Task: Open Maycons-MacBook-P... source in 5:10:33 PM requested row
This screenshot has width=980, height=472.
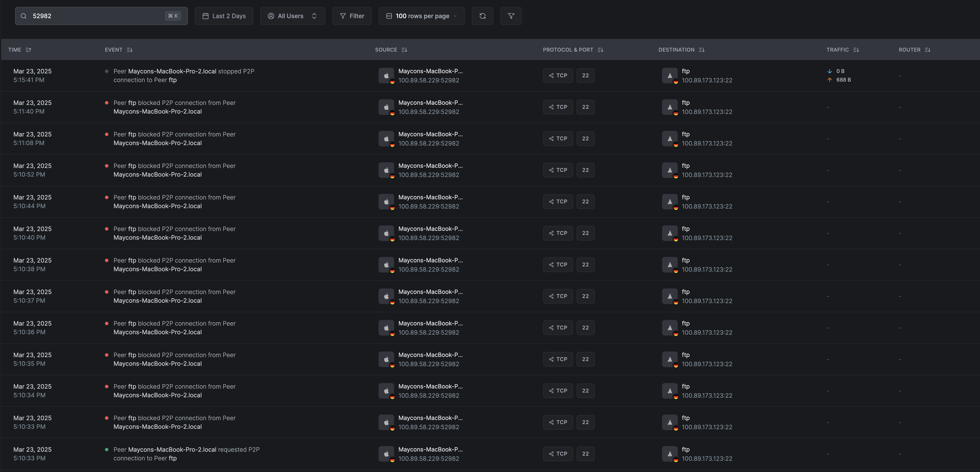Action: [x=430, y=449]
